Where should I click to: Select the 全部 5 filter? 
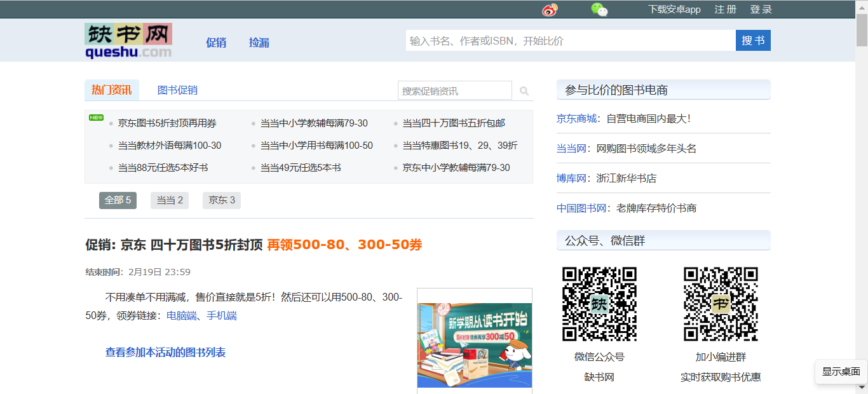coord(118,200)
